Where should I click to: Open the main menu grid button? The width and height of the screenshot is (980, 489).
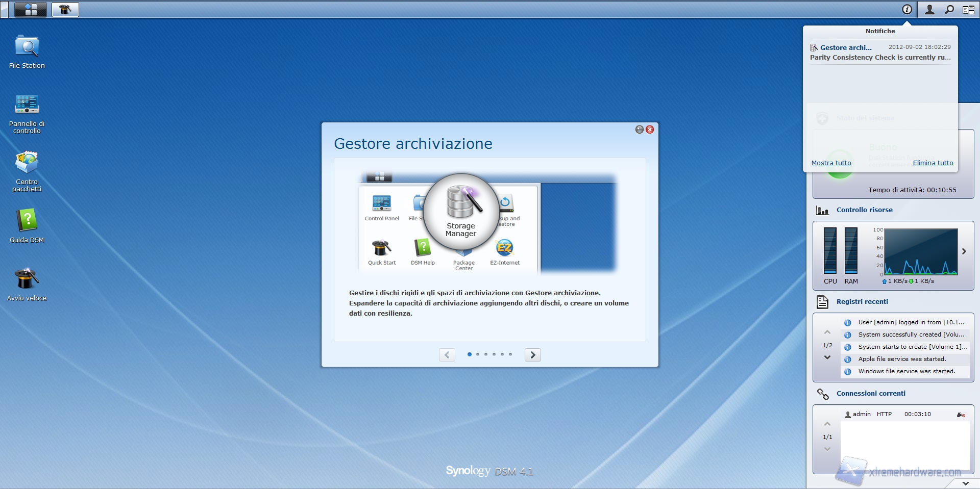coord(31,9)
